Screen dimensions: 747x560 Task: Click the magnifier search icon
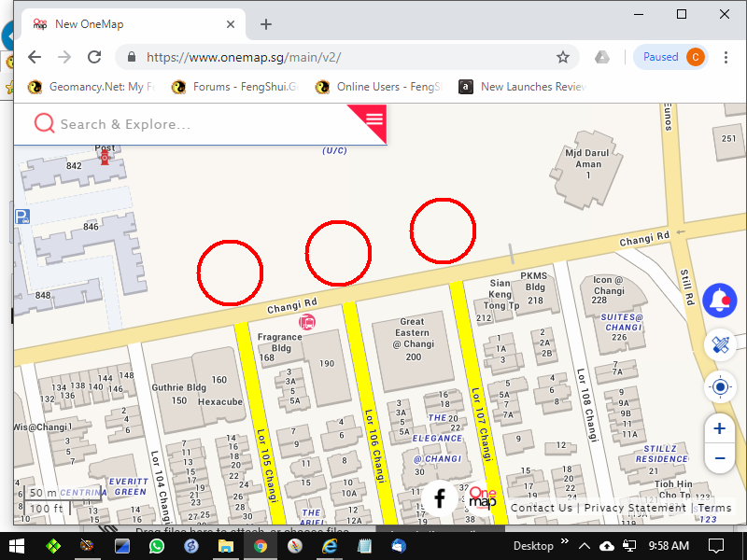pos(43,123)
